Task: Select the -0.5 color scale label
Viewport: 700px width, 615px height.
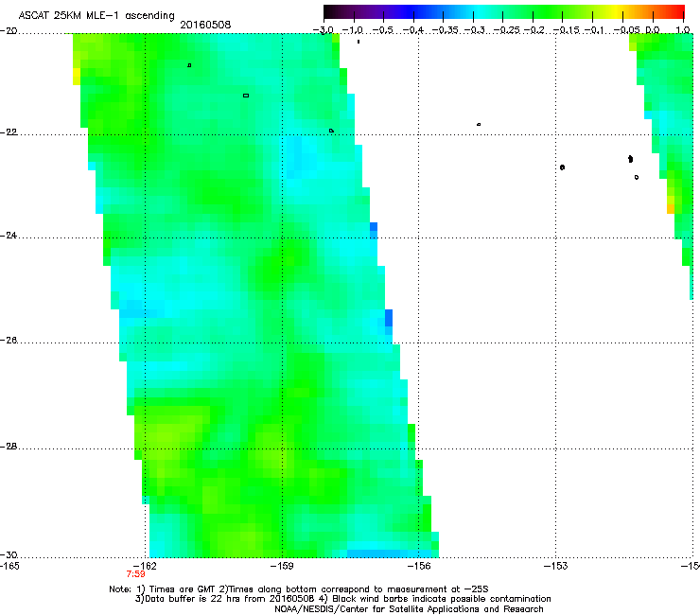Action: tap(382, 30)
